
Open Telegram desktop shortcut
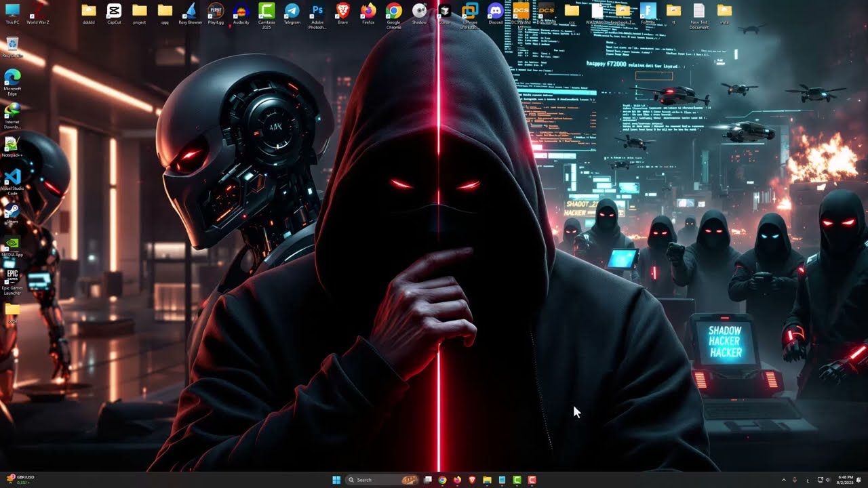pos(292,11)
